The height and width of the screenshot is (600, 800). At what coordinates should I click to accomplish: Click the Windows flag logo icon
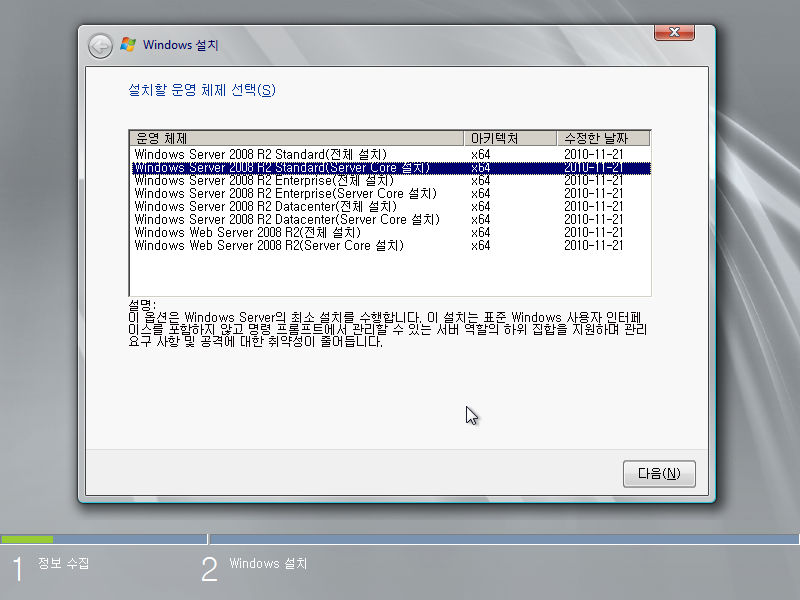coord(128,45)
